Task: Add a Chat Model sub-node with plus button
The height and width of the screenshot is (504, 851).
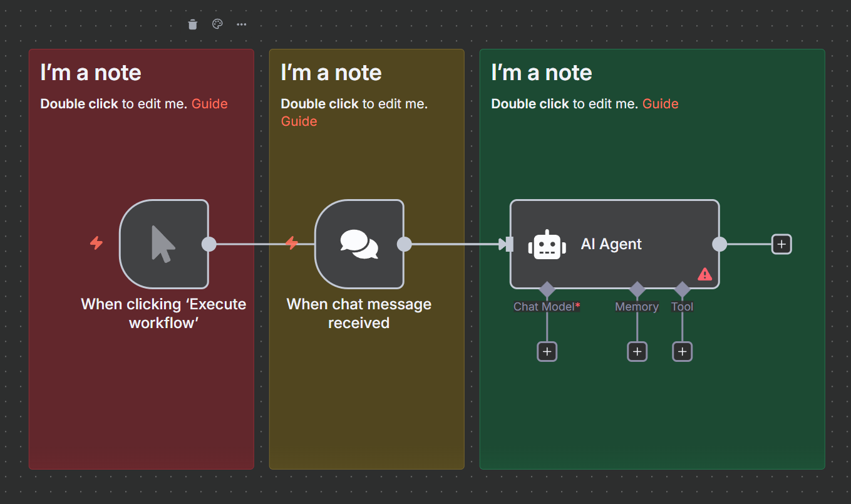Action: [547, 352]
